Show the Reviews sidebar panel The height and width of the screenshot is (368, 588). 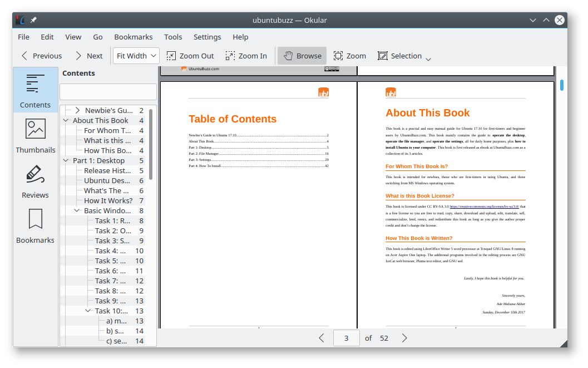[35, 181]
